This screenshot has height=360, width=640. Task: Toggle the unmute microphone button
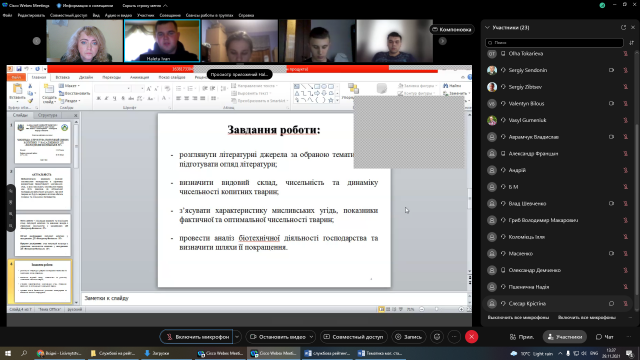click(197, 337)
